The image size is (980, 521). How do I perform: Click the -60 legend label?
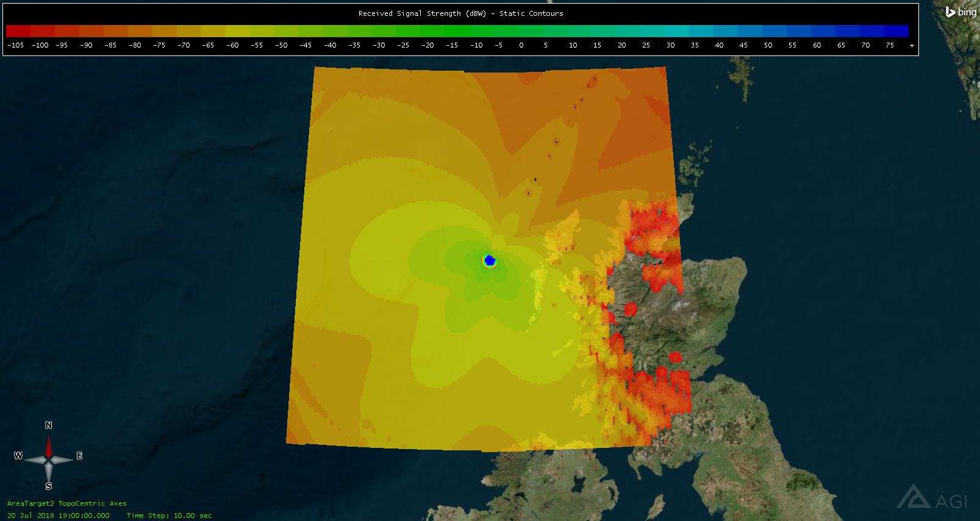point(232,45)
